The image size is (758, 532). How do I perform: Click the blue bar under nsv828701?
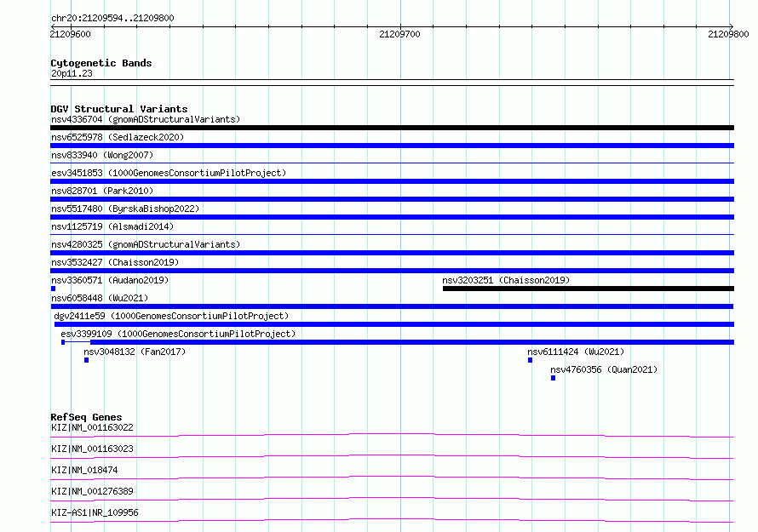pyautogui.click(x=392, y=199)
